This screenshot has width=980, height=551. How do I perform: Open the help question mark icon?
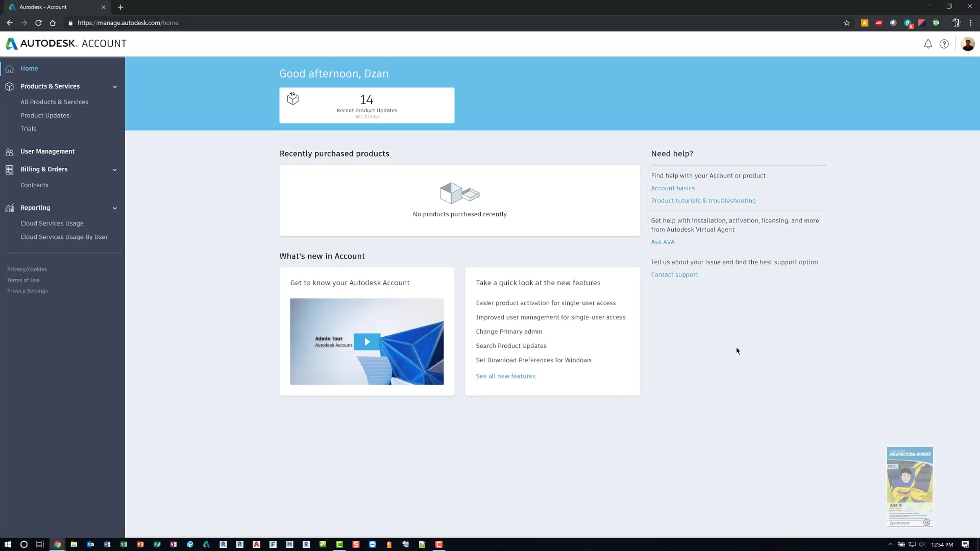coord(944,44)
